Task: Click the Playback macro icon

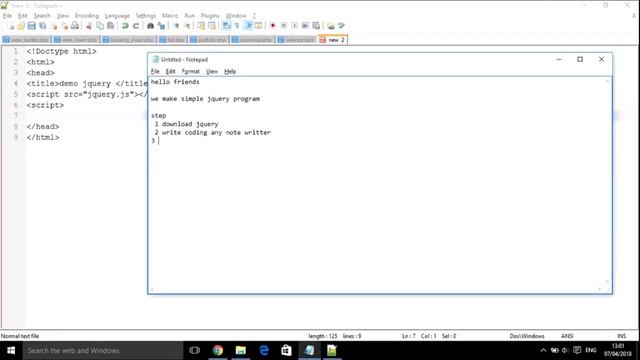Action: pos(294,26)
